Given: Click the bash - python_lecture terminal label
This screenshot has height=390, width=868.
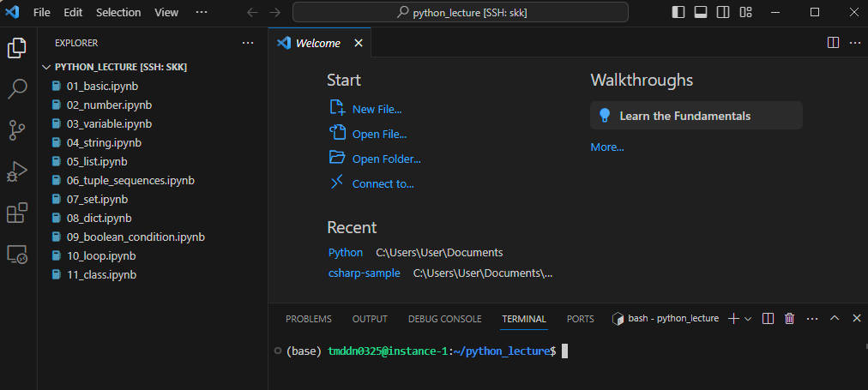Looking at the screenshot, I should click(666, 319).
